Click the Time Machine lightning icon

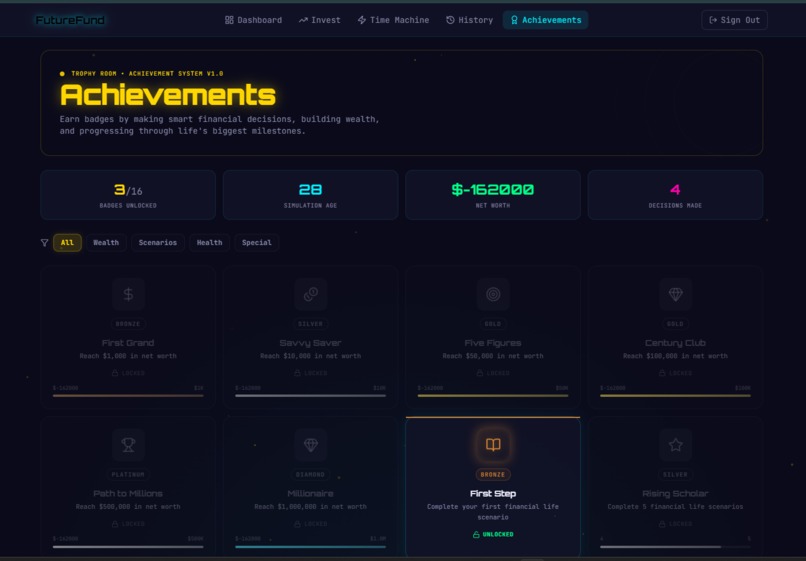[362, 20]
